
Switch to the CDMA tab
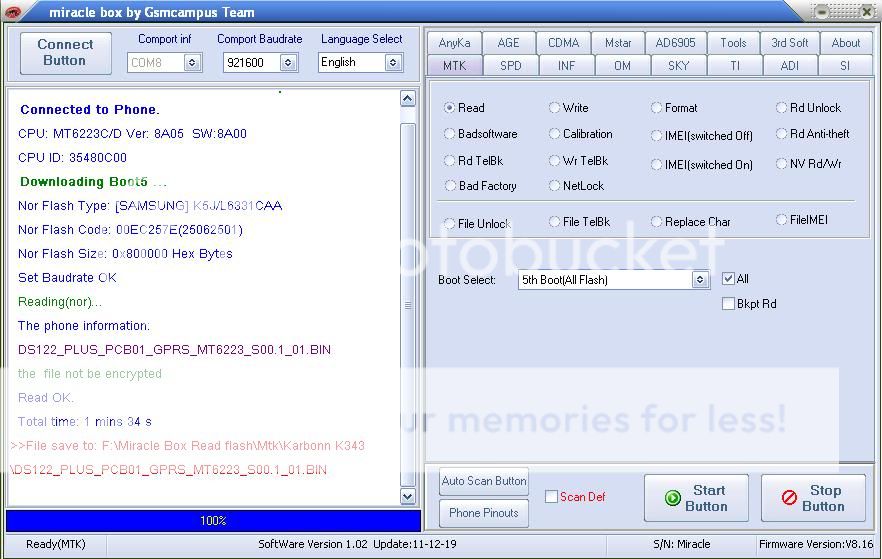(x=563, y=43)
